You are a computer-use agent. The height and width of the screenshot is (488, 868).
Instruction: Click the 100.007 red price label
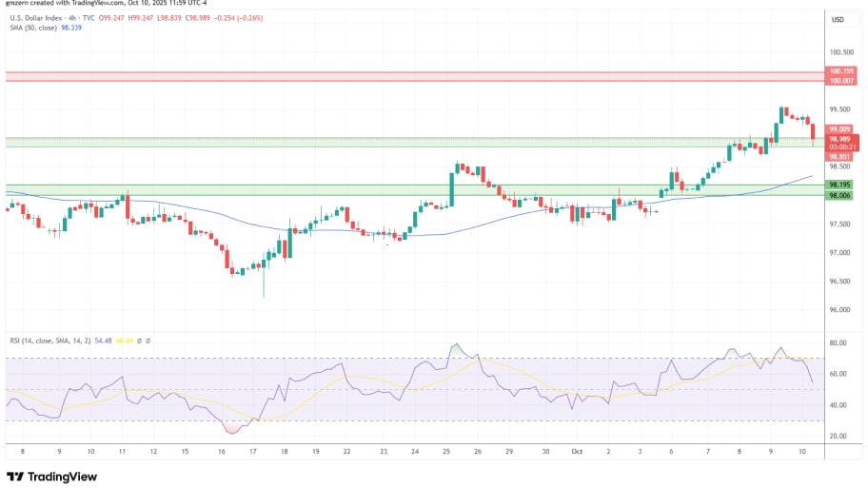pyautogui.click(x=840, y=81)
